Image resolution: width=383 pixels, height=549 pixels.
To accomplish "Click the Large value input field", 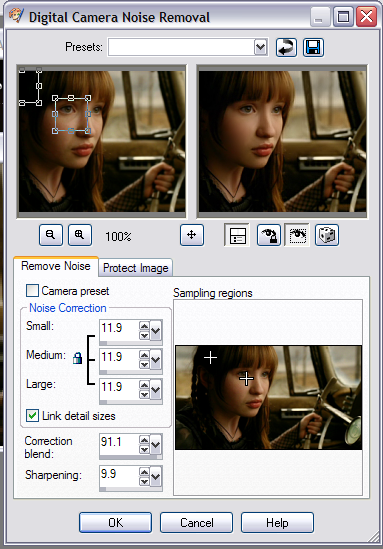I will coord(119,388).
